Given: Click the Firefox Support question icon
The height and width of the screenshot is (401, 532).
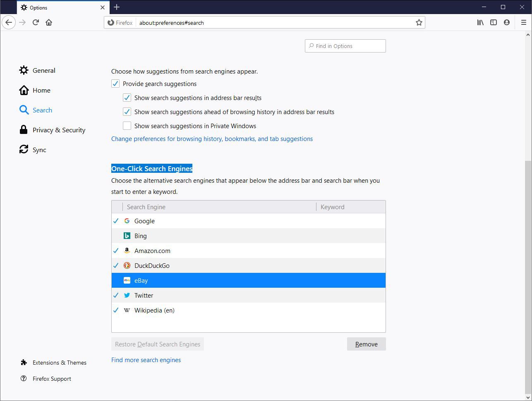Looking at the screenshot, I should [x=24, y=379].
